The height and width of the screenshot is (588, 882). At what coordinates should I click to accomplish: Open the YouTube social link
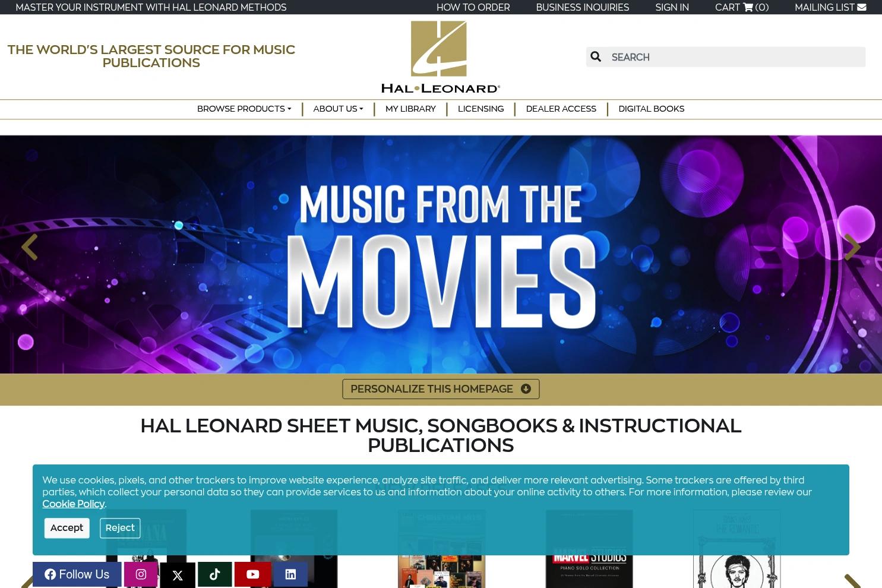252,574
